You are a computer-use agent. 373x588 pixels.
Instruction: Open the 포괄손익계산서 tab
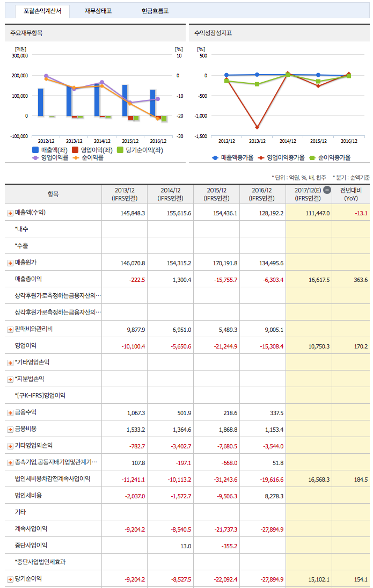[42, 11]
